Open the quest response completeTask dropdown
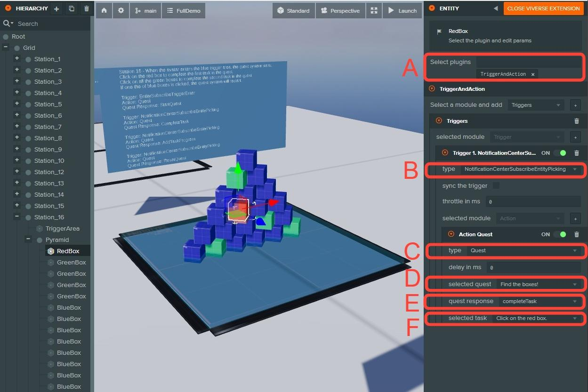The image size is (588, 392). pos(539,301)
